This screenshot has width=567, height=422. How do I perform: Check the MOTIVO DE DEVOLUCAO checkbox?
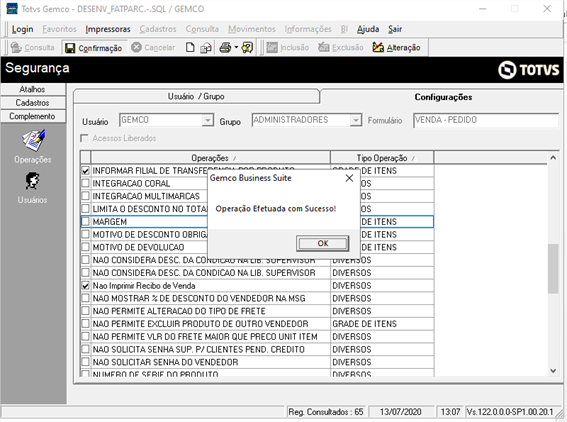coord(85,247)
